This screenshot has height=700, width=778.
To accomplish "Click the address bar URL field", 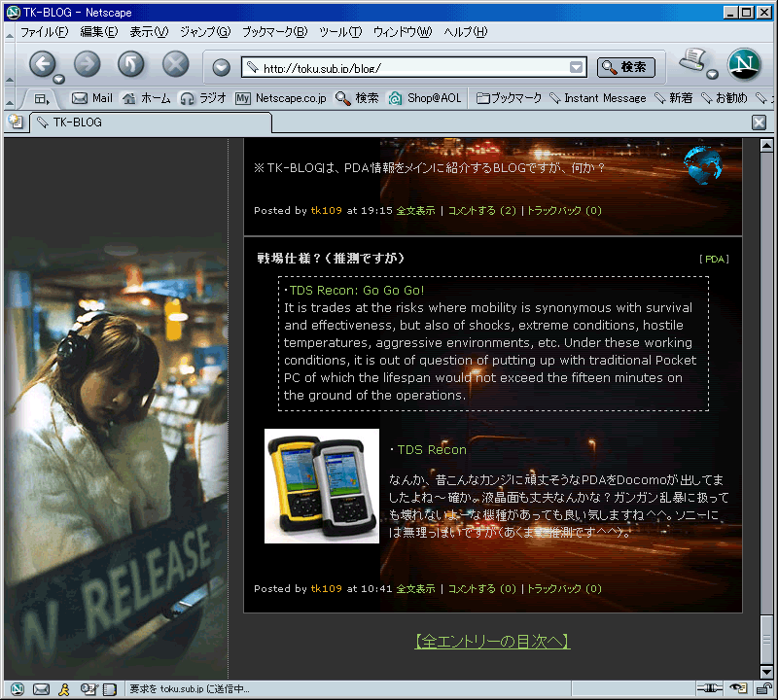I will pyautogui.click(x=414, y=67).
